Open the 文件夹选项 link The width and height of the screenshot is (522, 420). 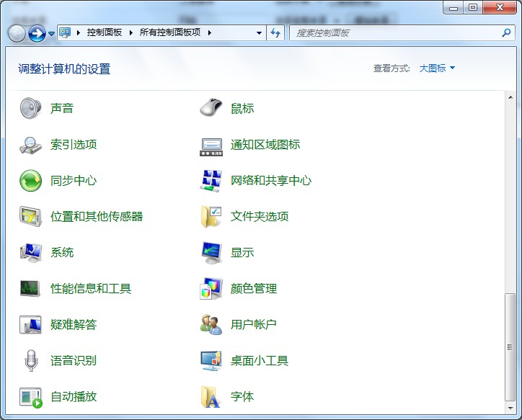260,217
